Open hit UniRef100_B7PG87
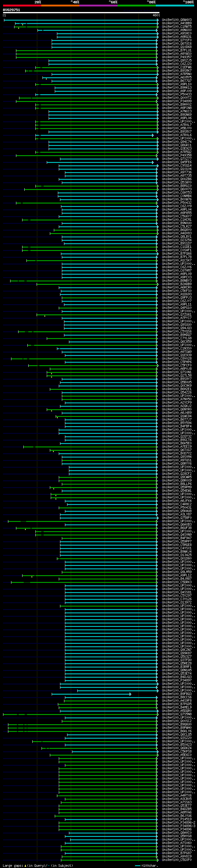The image size is (197, 868). click(x=176, y=853)
